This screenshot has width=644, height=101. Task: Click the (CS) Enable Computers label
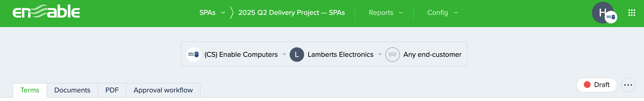point(241,54)
